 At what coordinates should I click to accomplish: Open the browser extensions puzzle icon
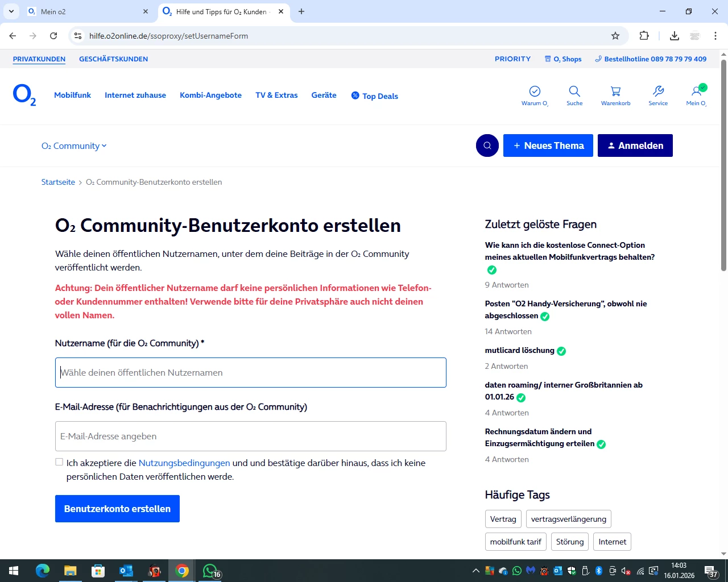[x=644, y=36]
